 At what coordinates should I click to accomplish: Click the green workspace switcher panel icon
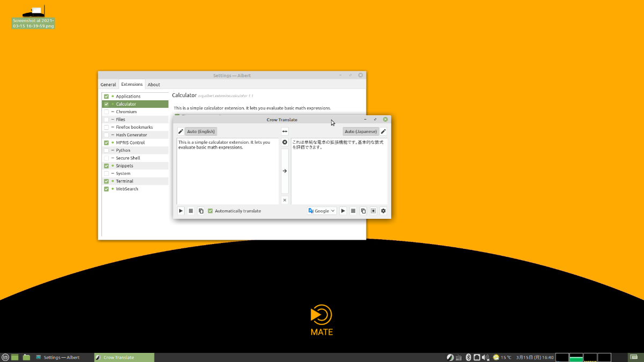634,357
